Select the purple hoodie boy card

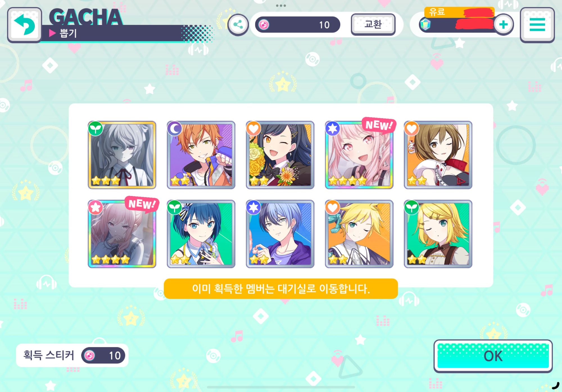click(x=280, y=234)
